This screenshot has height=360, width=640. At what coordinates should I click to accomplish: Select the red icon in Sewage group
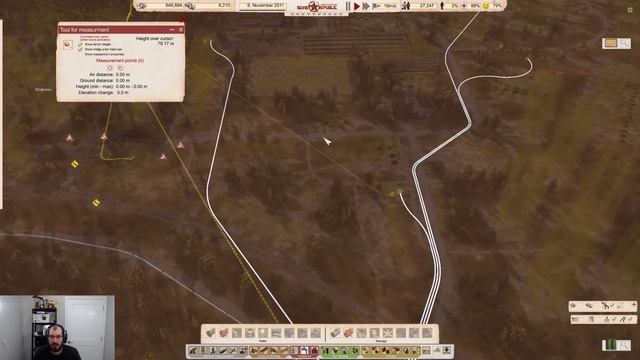click(348, 333)
